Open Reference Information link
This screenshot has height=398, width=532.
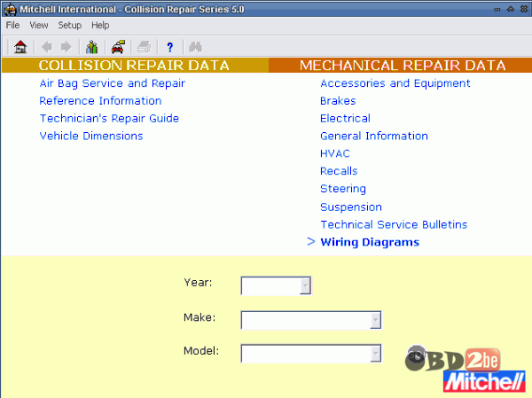(x=100, y=101)
